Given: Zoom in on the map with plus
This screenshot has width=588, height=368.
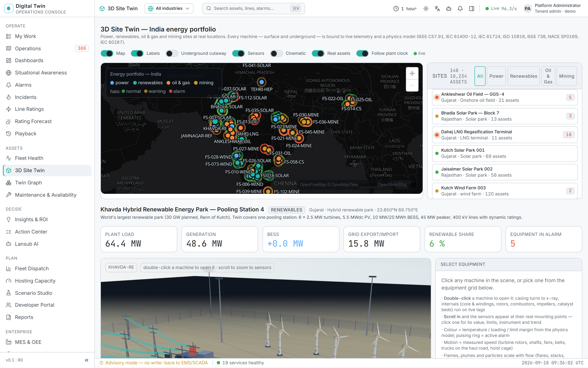Looking at the screenshot, I should [x=412, y=74].
